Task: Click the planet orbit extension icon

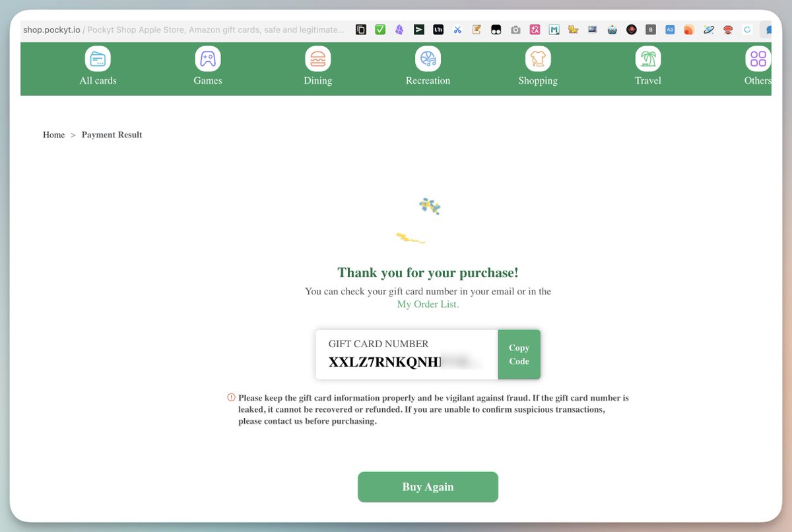Action: click(709, 30)
